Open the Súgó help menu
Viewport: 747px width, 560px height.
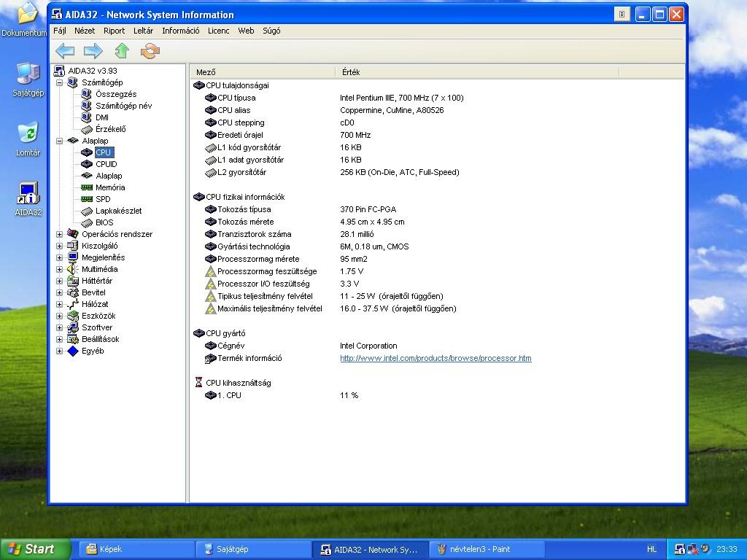click(x=271, y=31)
